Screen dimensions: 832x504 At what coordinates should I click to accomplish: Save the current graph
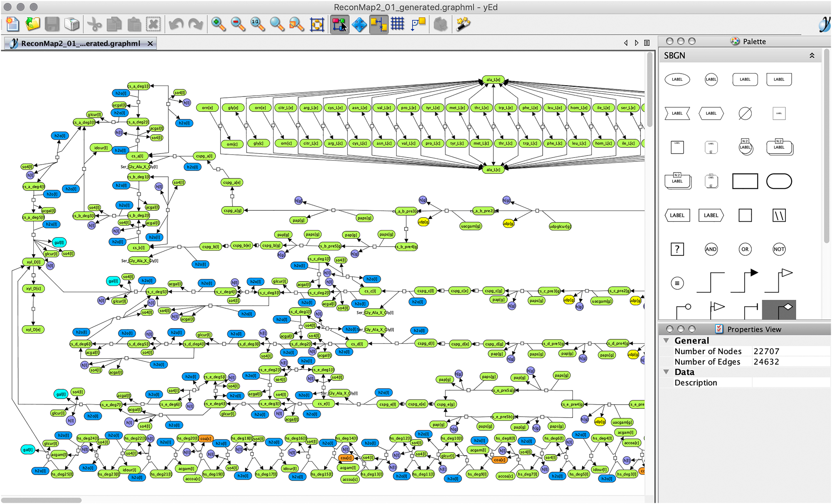tap(52, 24)
